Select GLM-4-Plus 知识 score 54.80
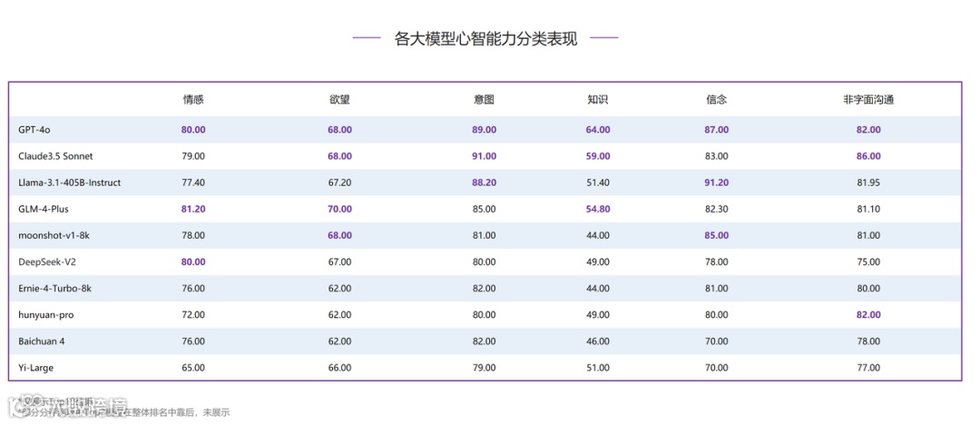 (x=597, y=209)
